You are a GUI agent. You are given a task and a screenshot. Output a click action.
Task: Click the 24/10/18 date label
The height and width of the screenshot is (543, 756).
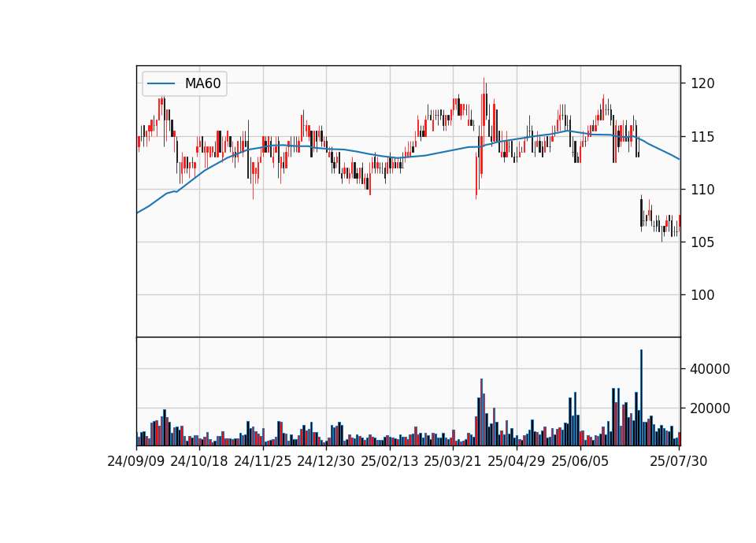pos(199,461)
